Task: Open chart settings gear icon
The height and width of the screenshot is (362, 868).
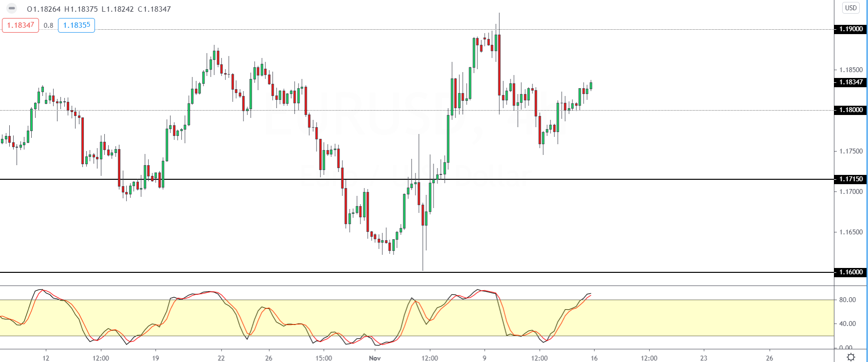Action: pos(850,357)
